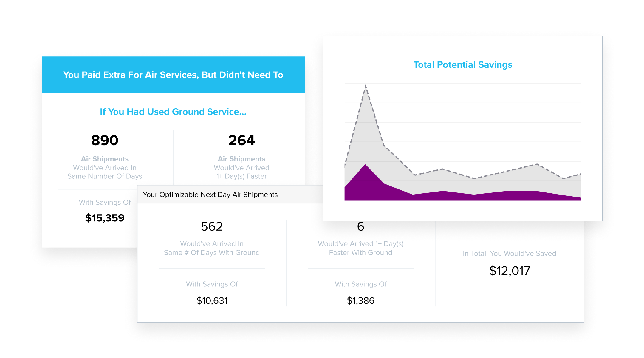Select the 562 shipments count
Image resolution: width=644 pixels, height=358 pixels.
click(212, 226)
